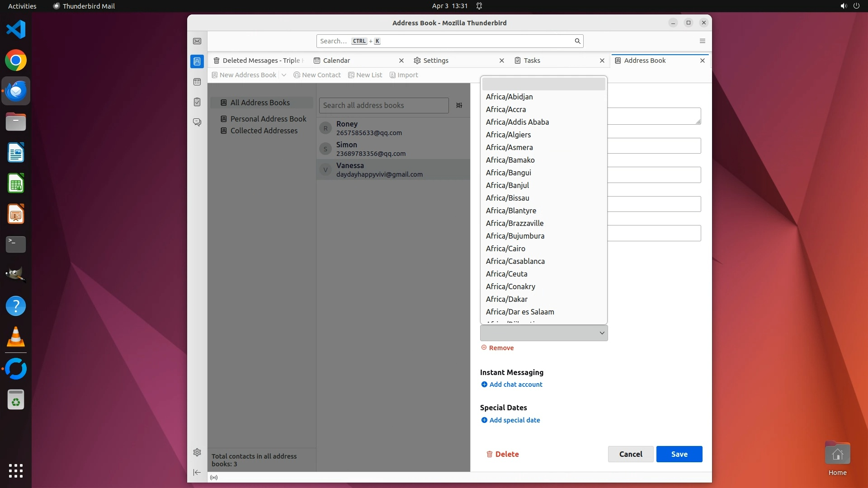
Task: Select Africa/Cairo from time zone list
Action: (505, 249)
